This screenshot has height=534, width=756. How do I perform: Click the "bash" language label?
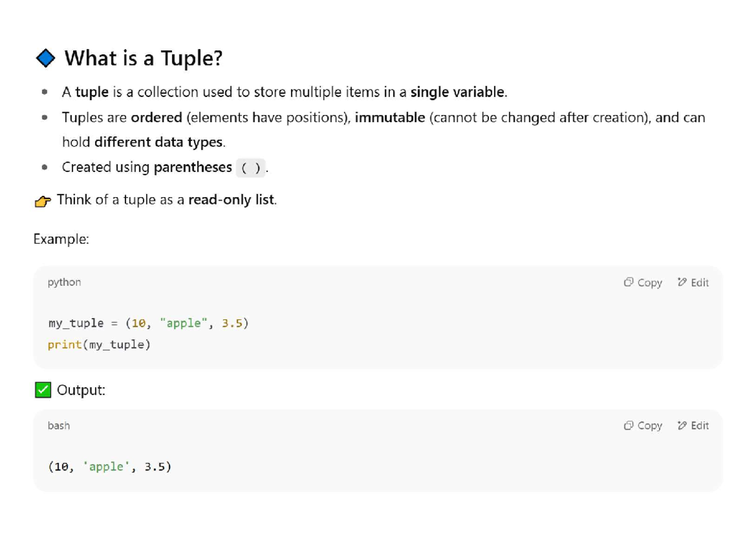tap(59, 426)
